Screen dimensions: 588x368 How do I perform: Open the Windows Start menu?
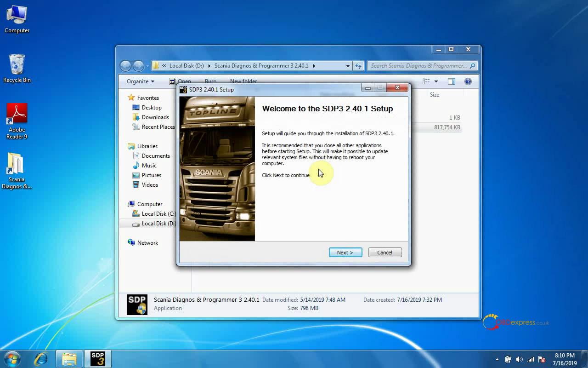click(12, 358)
